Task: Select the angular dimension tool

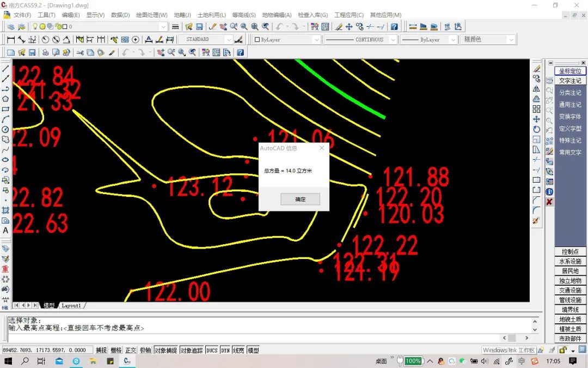Action: 66,39
